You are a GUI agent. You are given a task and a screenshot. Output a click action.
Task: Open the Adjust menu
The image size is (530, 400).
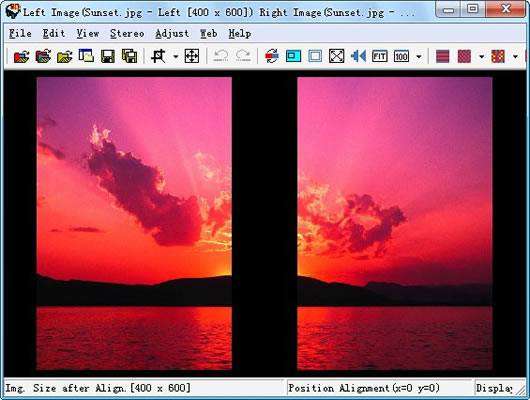coord(172,33)
